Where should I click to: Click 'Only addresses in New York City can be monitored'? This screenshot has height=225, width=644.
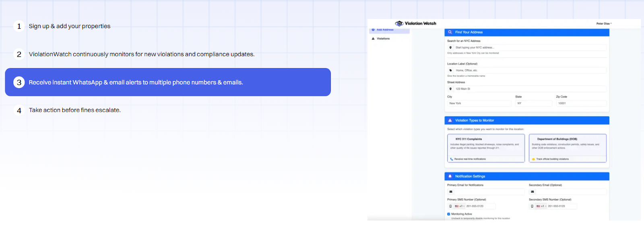(473, 53)
